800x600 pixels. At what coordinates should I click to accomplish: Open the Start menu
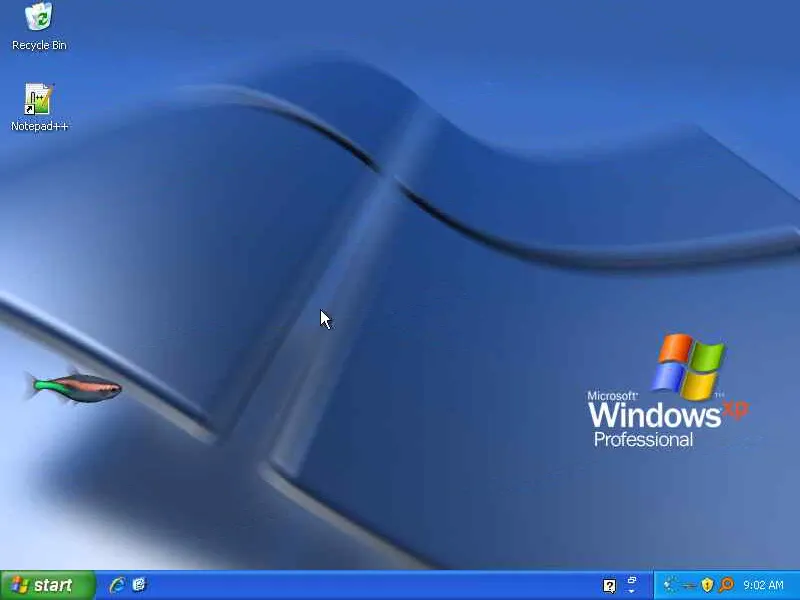click(x=47, y=585)
